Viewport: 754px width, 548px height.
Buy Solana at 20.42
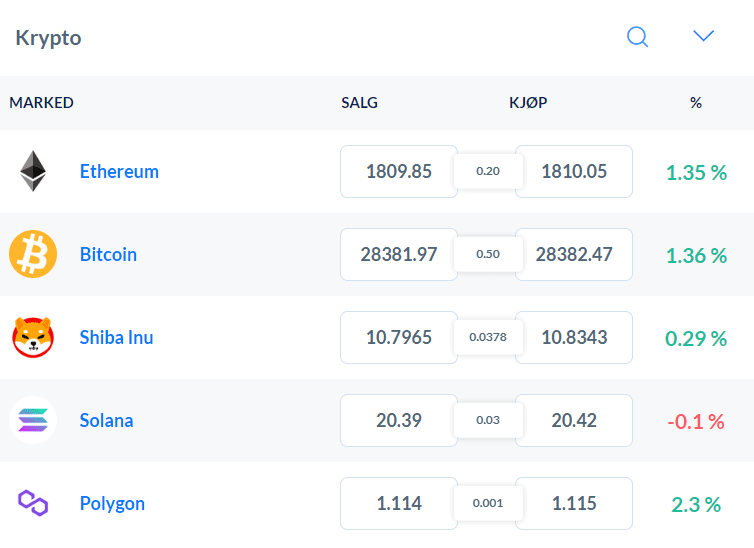pyautogui.click(x=574, y=421)
